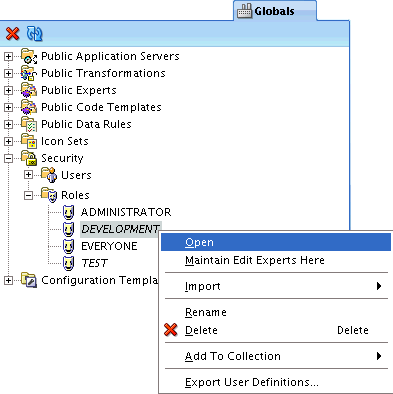Select the DEVELOPMENT role name
Image resolution: width=393 pixels, height=394 pixels.
pos(121,229)
